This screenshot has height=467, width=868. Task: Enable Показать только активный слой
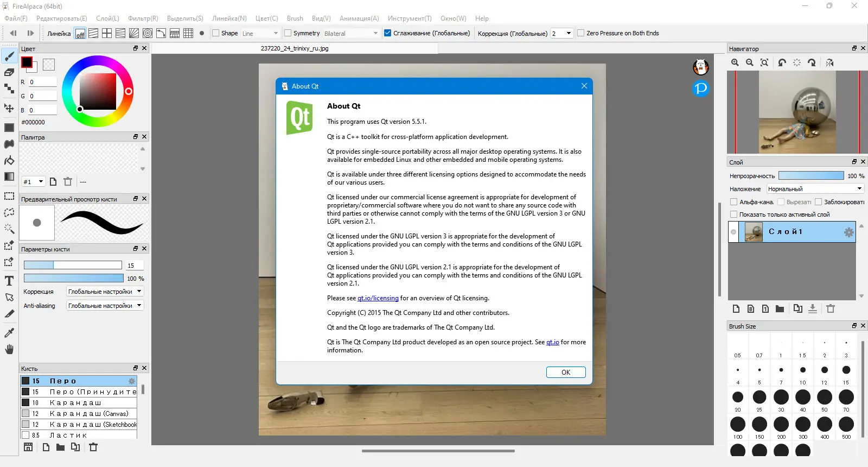[733, 214]
